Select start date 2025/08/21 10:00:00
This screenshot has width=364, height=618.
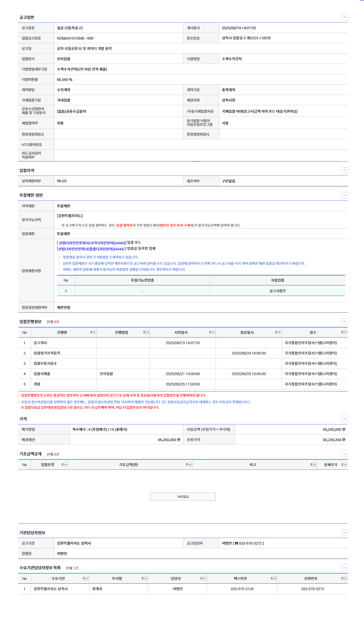[x=183, y=374]
